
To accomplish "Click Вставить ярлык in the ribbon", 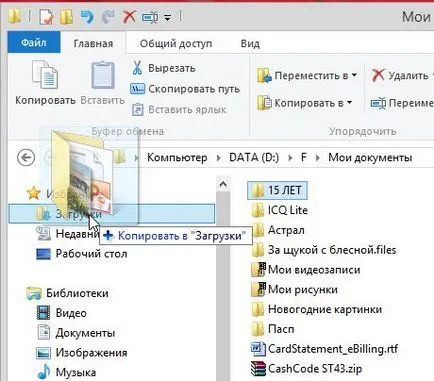I will (x=179, y=109).
